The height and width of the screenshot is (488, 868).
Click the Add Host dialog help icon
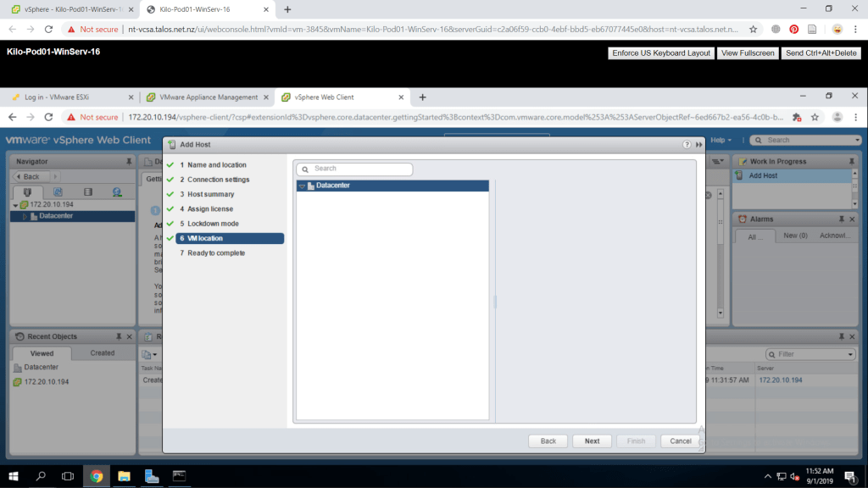(687, 145)
